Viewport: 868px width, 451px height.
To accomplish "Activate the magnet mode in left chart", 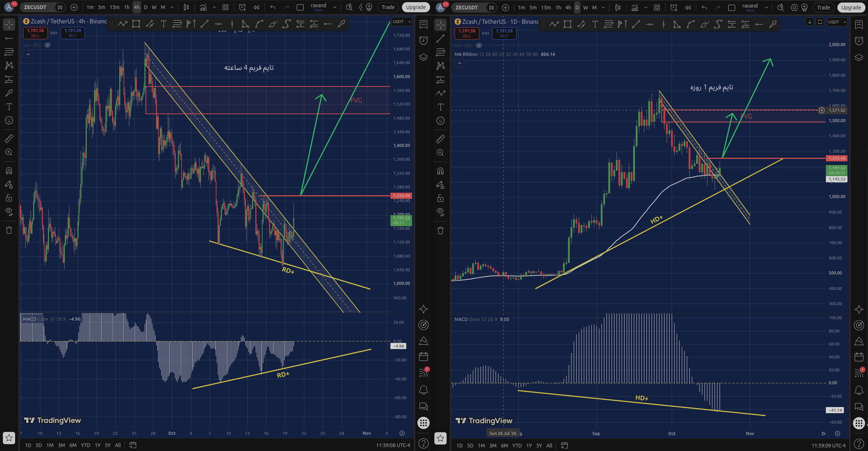I will pyautogui.click(x=9, y=170).
